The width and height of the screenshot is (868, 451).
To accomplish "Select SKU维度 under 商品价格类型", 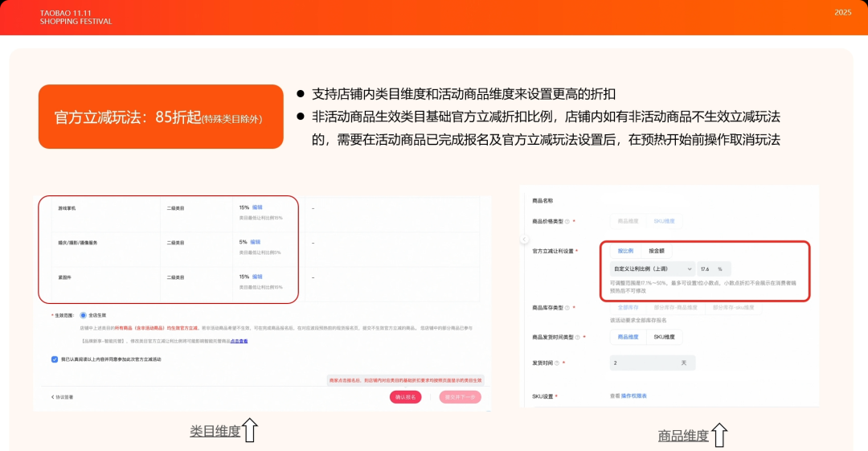I will click(x=664, y=221).
